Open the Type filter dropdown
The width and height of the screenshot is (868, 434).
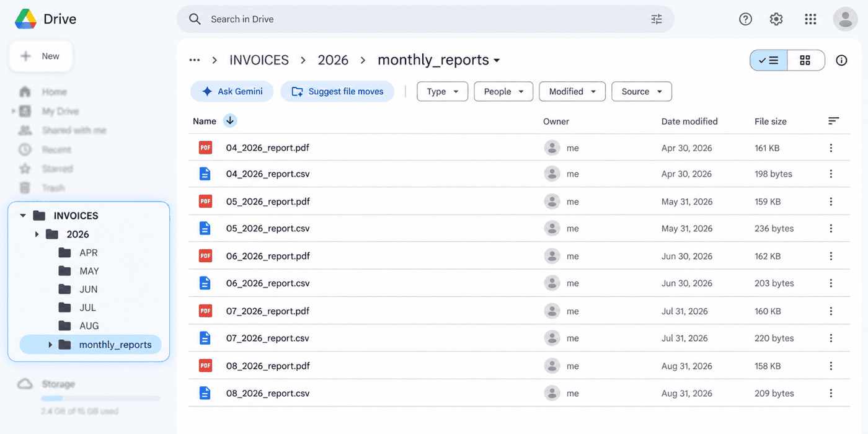point(443,92)
